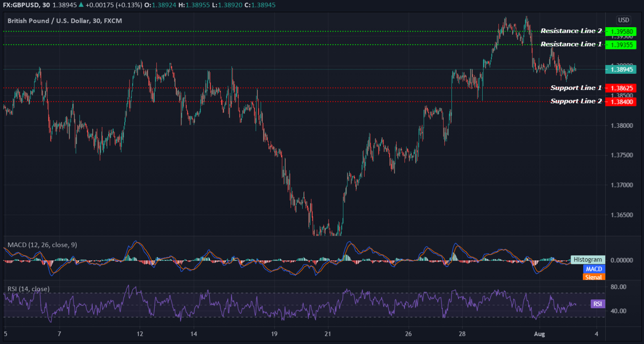The image size is (644, 344).
Task: Select the Resistance Line 2 label
Action: [x=571, y=31]
